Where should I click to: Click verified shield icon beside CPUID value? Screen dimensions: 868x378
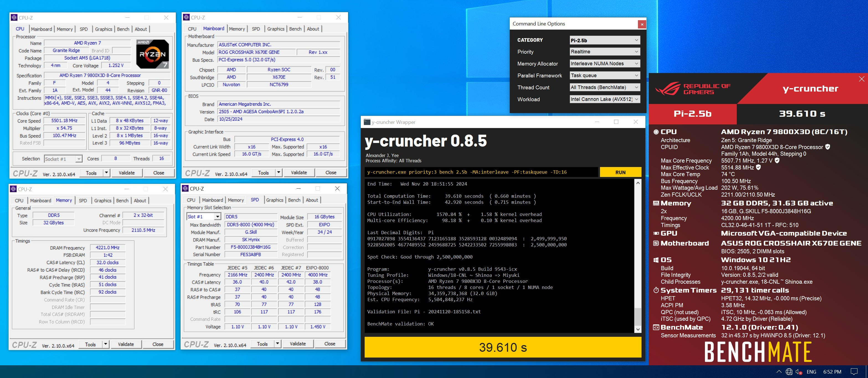[828, 147]
